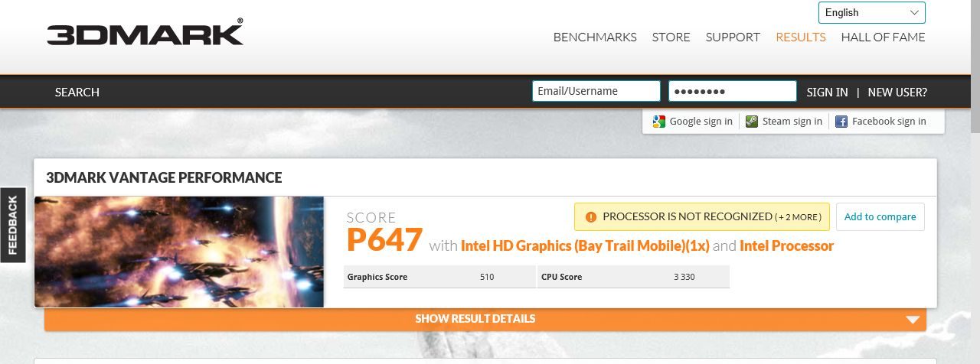Click the New User? link
Viewport: 980px width, 364px height.
pyautogui.click(x=897, y=92)
